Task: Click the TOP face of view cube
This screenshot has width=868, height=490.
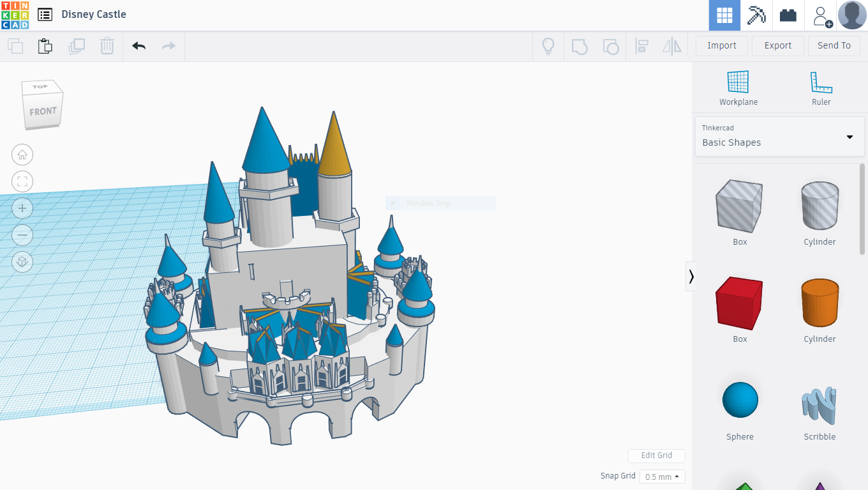Action: (x=40, y=86)
